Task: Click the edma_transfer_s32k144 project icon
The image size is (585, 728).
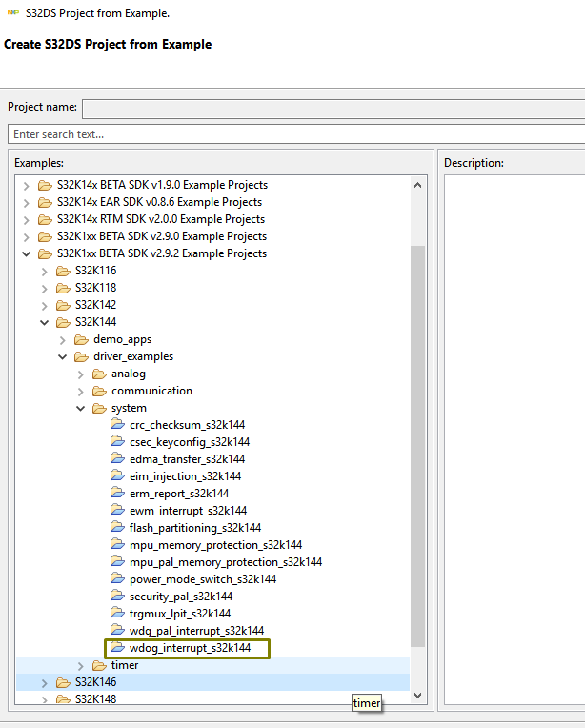Action: click(117, 458)
